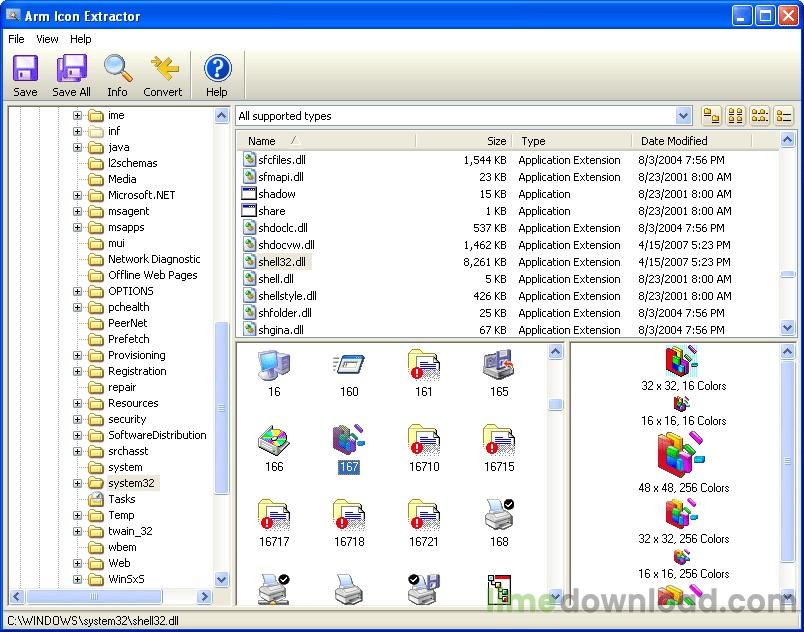
Task: Expand the pchealth folder node
Action: tap(77, 308)
